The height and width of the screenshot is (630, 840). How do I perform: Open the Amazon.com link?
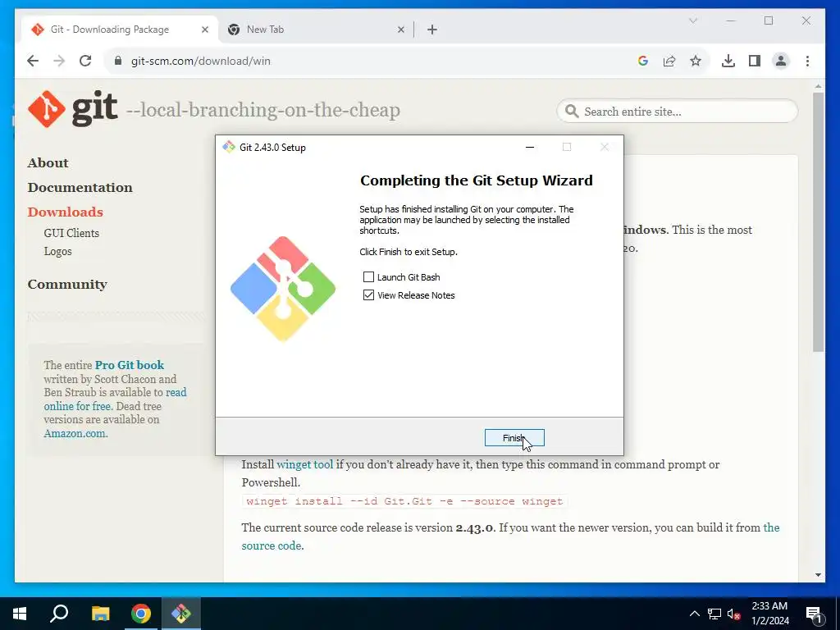click(x=75, y=433)
